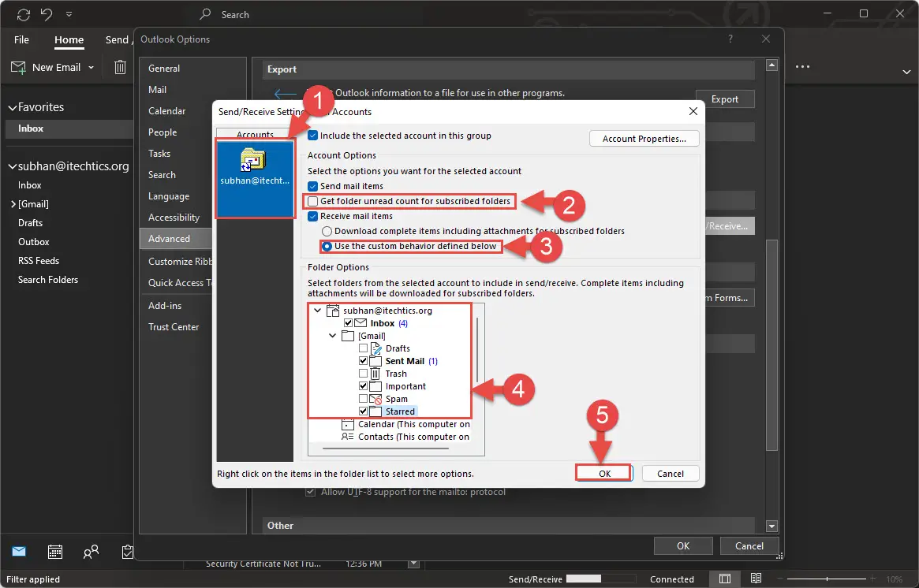Image resolution: width=919 pixels, height=588 pixels.
Task: Click the Send/Receive All Folders sync icon
Action: (x=24, y=14)
